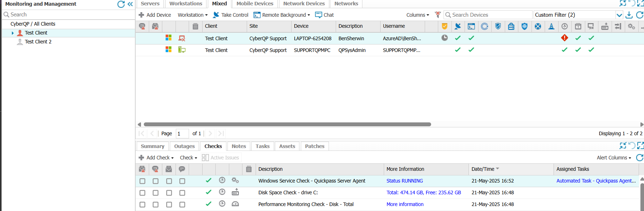Click the traffic cone column header icon

click(551, 26)
